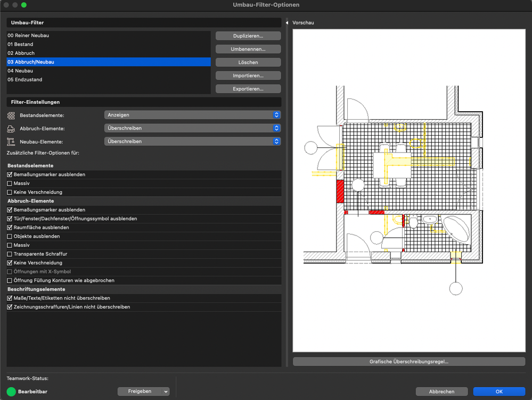Uncheck Raumfläche ausblenden
Viewport: 532px width, 400px height.
tap(10, 228)
